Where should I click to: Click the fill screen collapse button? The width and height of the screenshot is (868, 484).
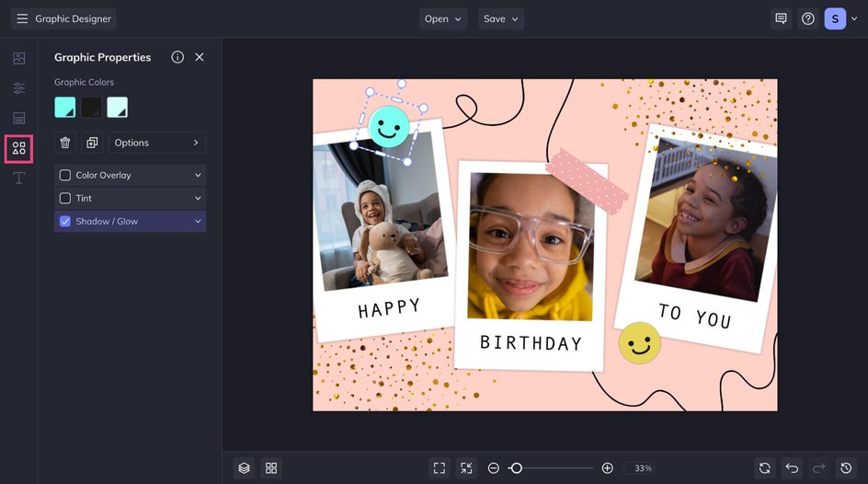click(x=467, y=468)
